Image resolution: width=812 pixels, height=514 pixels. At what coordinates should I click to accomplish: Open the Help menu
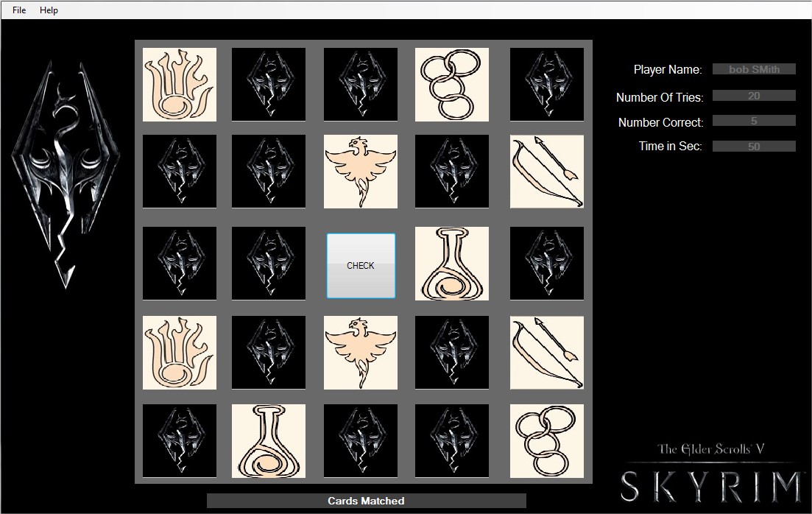(x=49, y=10)
